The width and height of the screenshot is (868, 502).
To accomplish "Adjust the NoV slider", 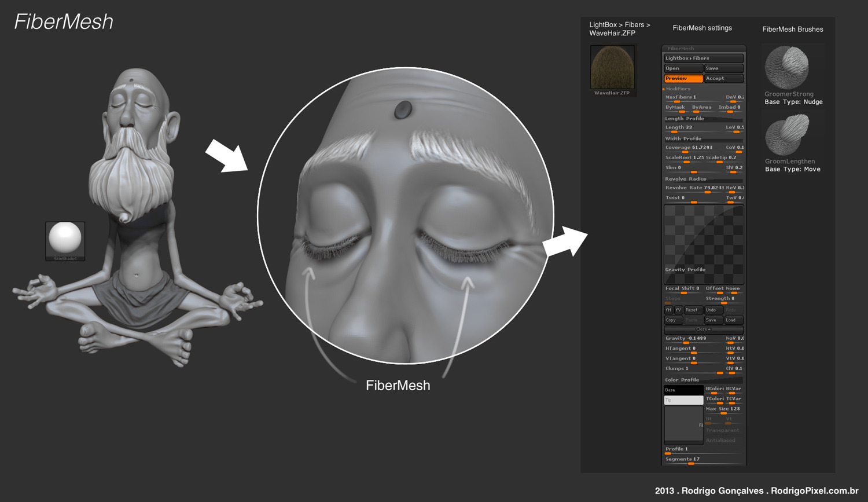I will click(734, 339).
